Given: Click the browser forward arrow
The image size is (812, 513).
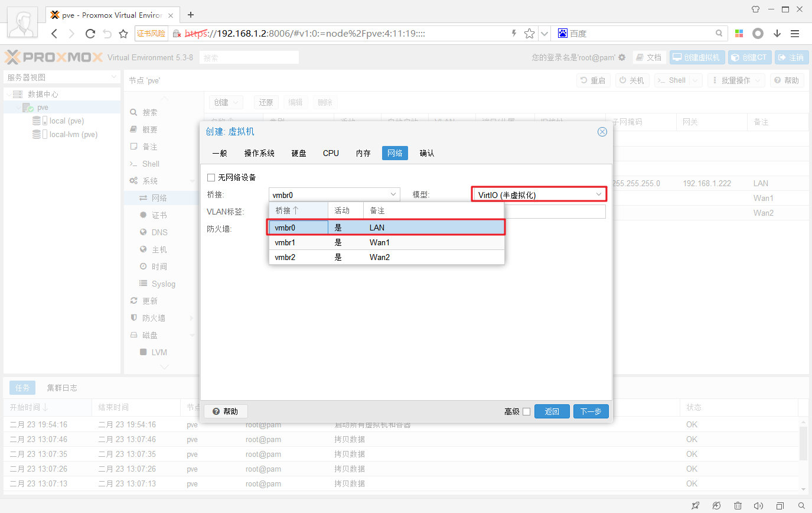Looking at the screenshot, I should [x=71, y=34].
